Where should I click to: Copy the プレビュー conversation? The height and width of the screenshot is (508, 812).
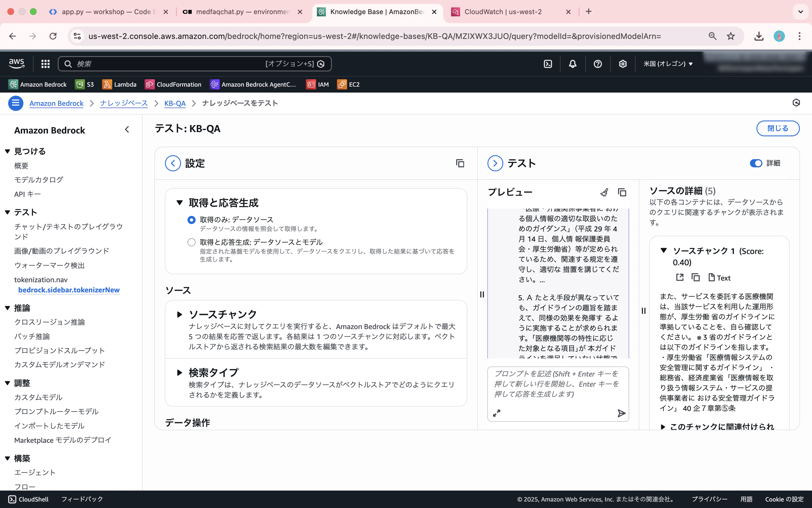click(x=622, y=192)
